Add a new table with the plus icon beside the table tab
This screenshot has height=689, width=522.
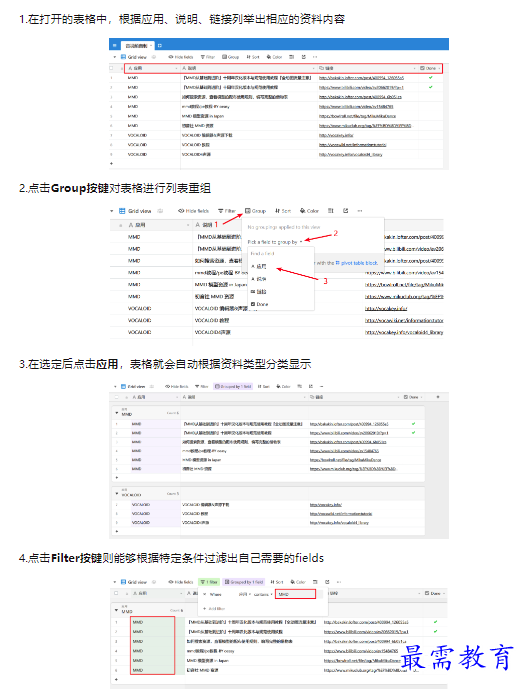(x=160, y=45)
